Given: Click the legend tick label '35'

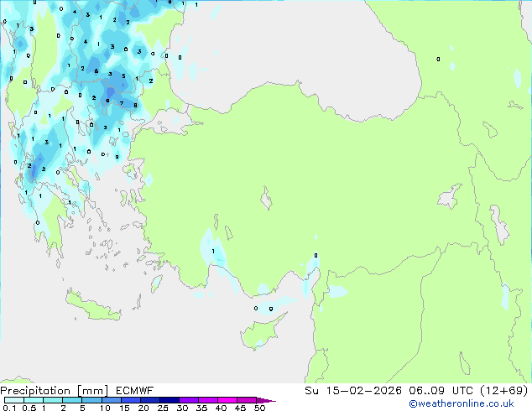Looking at the screenshot, I should coord(201,408).
